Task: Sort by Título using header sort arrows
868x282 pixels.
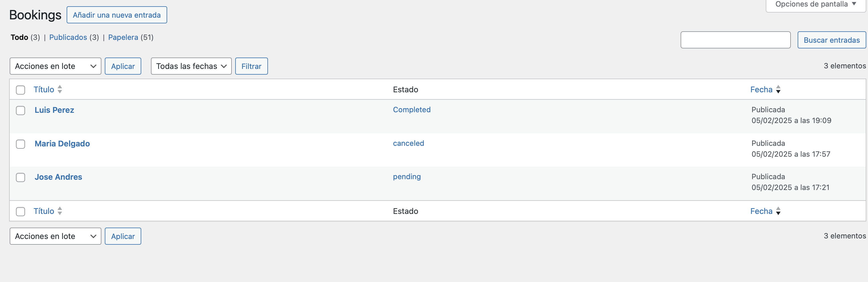Action: (x=60, y=89)
